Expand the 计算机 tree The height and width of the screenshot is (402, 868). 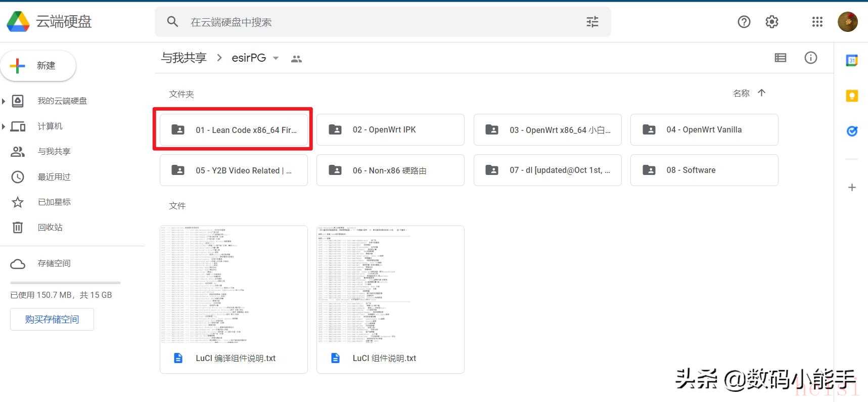pos(4,126)
